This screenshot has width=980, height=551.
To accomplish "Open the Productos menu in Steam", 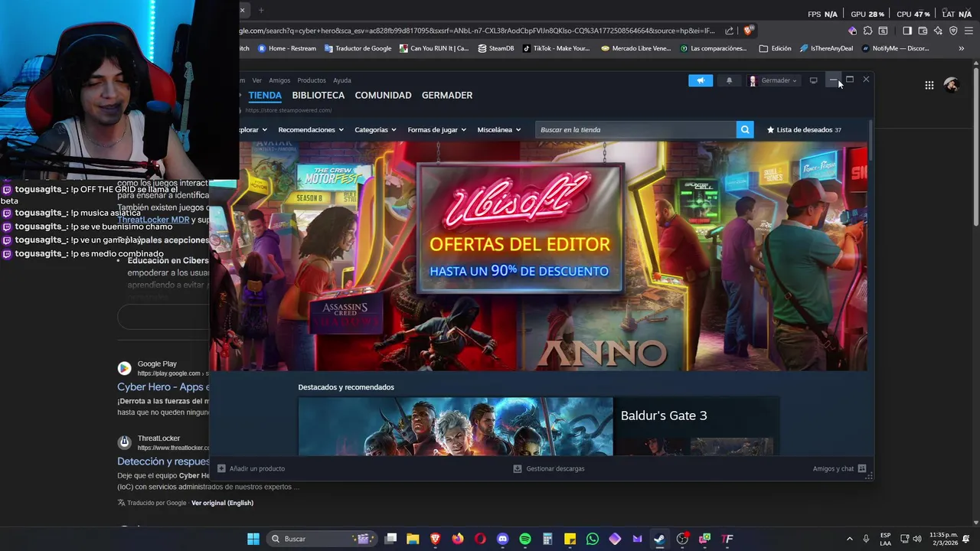I will 312,80.
